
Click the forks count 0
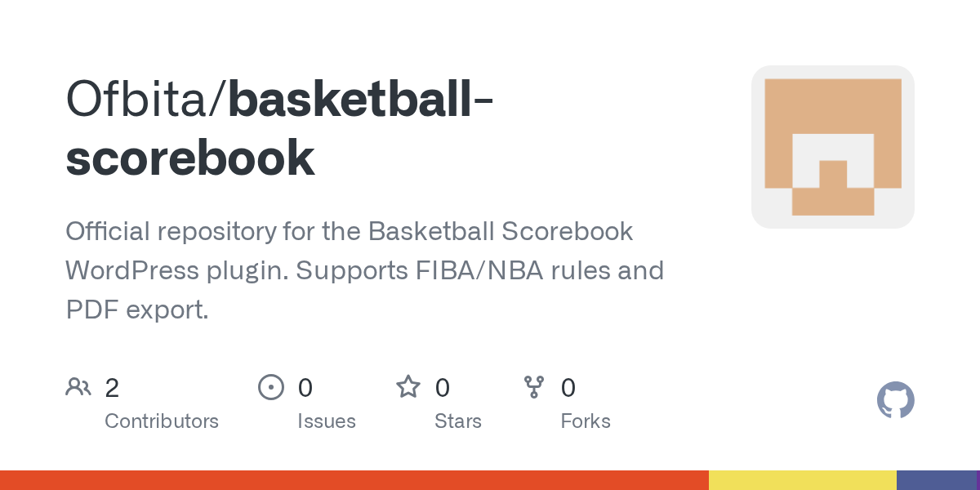(x=568, y=388)
